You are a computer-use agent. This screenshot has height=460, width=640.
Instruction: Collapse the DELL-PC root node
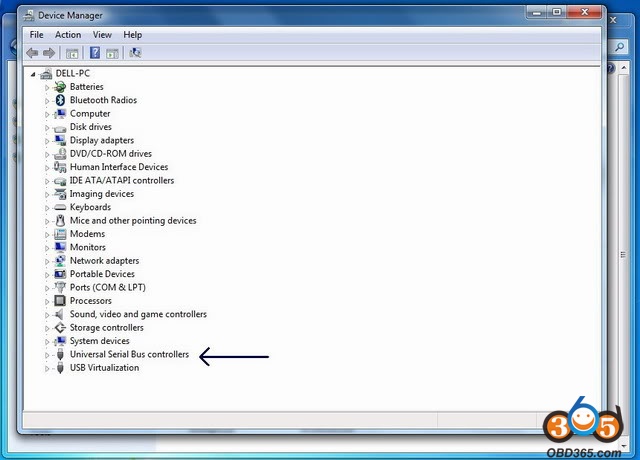(33, 74)
